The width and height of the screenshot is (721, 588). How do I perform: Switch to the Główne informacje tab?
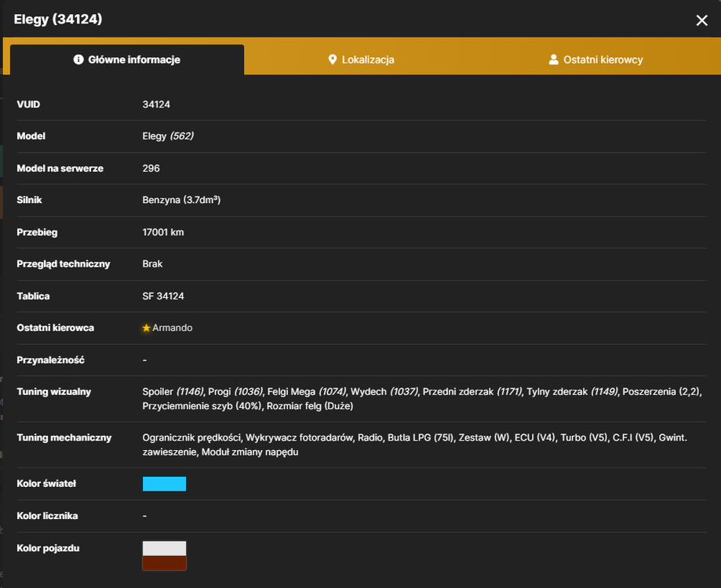click(127, 60)
